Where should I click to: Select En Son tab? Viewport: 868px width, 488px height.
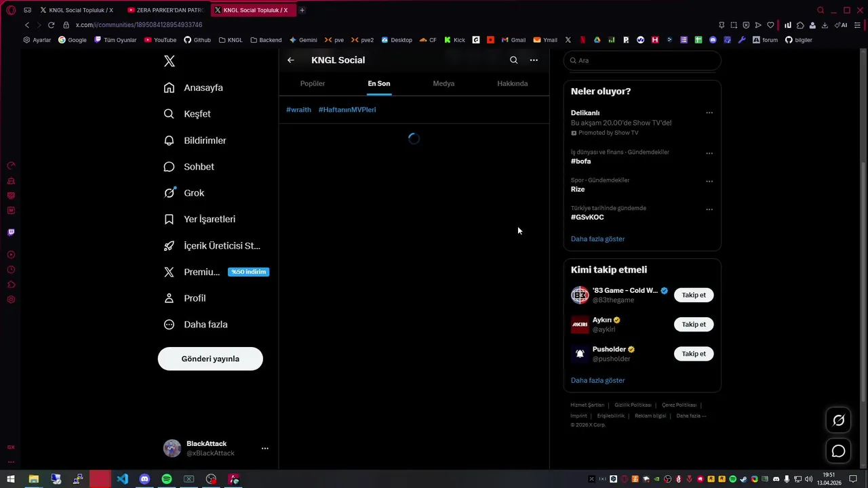coord(379,83)
